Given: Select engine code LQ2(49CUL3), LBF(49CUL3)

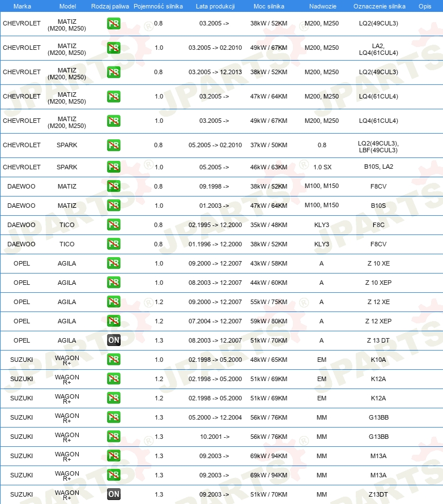Looking at the screenshot, I should coord(378,147).
